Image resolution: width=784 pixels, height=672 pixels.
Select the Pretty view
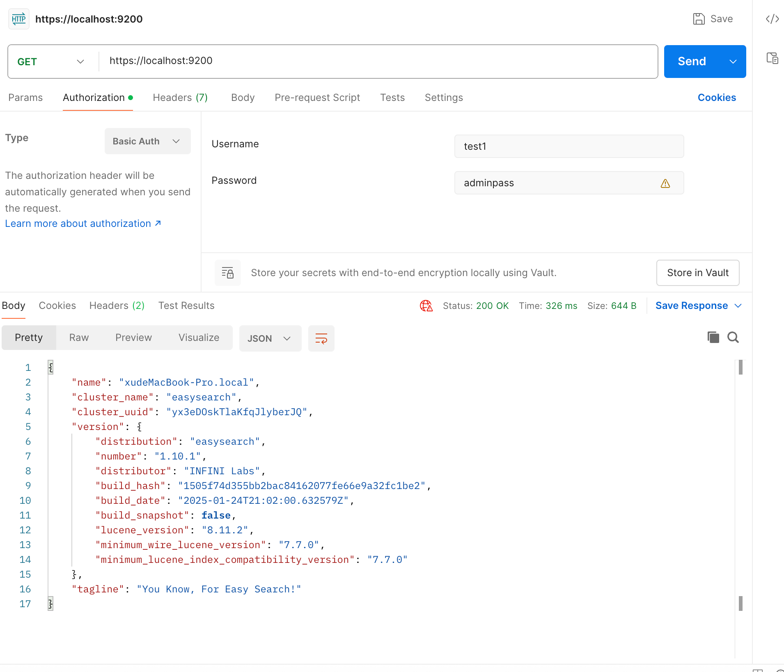point(29,338)
